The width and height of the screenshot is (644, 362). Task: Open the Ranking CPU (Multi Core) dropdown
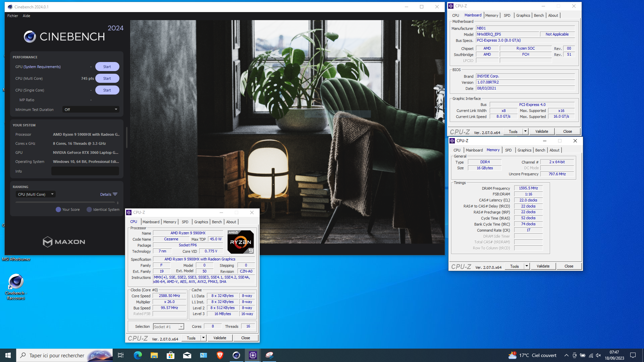(x=36, y=194)
